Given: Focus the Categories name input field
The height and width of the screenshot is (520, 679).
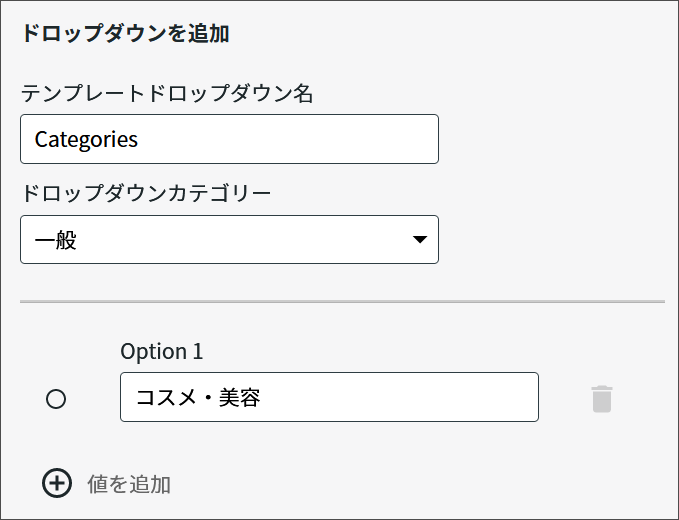Looking at the screenshot, I should click(230, 139).
